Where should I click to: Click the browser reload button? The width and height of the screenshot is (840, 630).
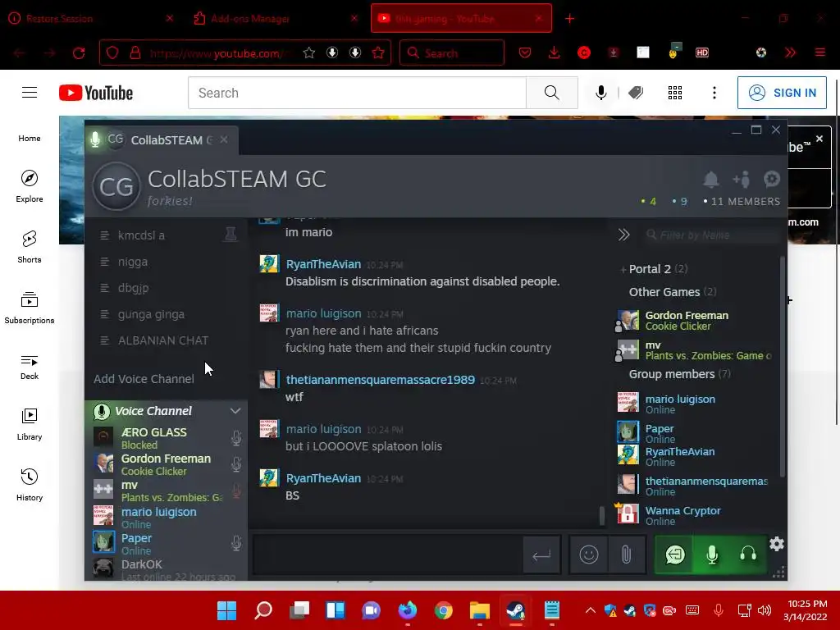click(79, 53)
